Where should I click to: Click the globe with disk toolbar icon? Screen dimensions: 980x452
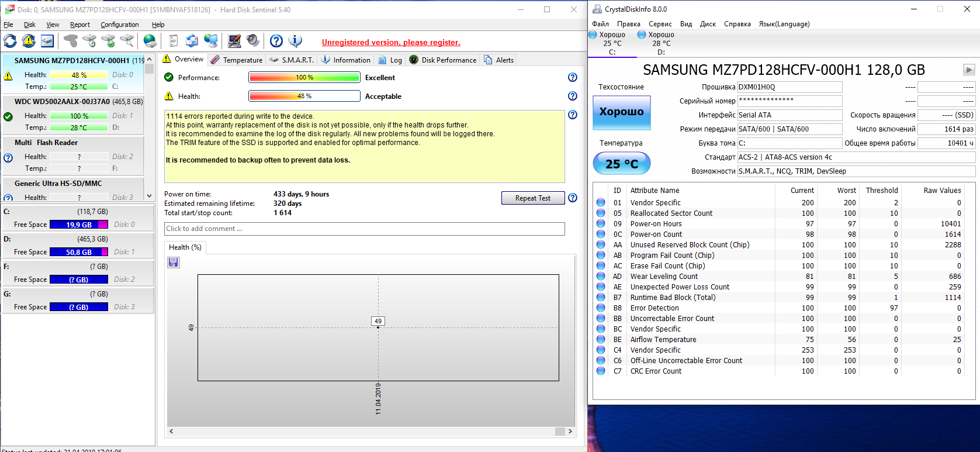[150, 41]
